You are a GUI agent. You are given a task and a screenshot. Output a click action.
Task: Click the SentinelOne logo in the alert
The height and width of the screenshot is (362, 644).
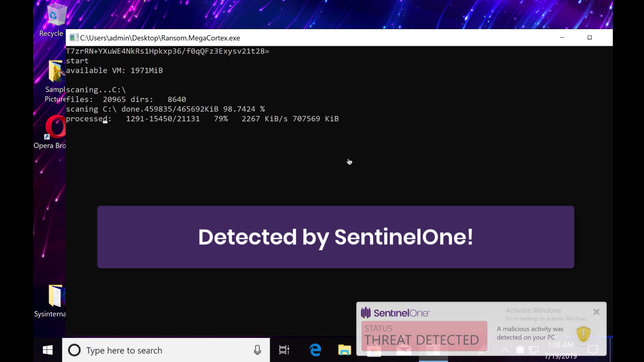pos(395,313)
